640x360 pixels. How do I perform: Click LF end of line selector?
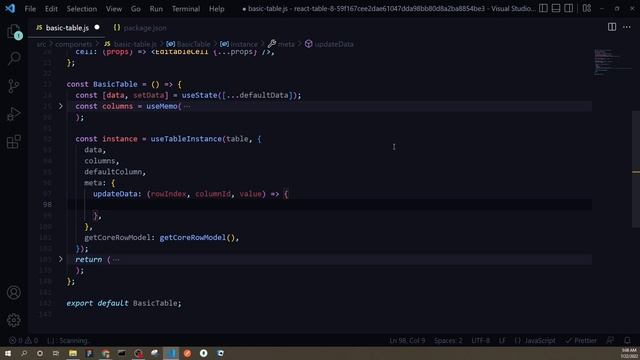pyautogui.click(x=502, y=340)
